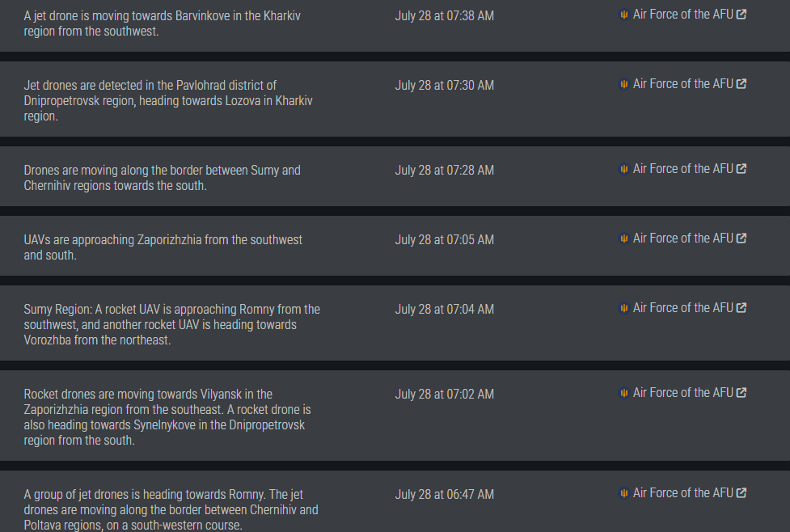Screen dimensions: 790x532
Task: Click trident emblem beside 07:02 AM source
Action: 623,392
